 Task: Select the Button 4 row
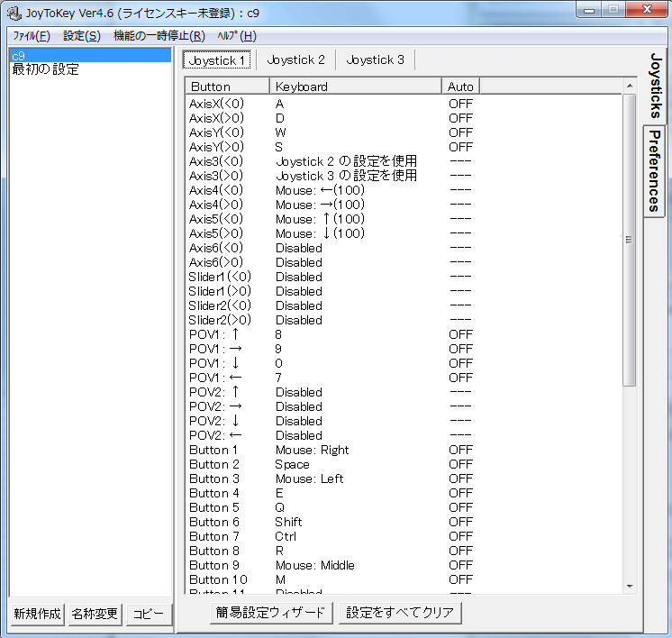point(404,493)
